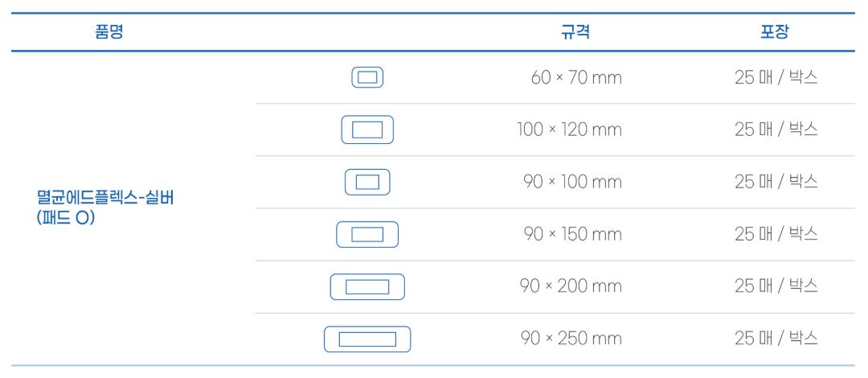Click the 90 × 200 mm dressing shape icon

point(367,286)
